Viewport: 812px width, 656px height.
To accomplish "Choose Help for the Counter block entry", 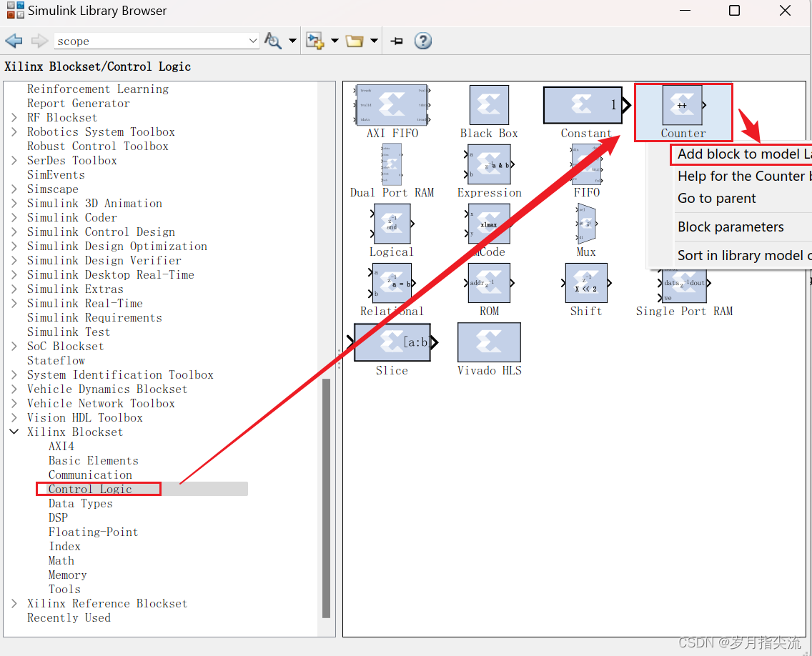I will point(743,176).
